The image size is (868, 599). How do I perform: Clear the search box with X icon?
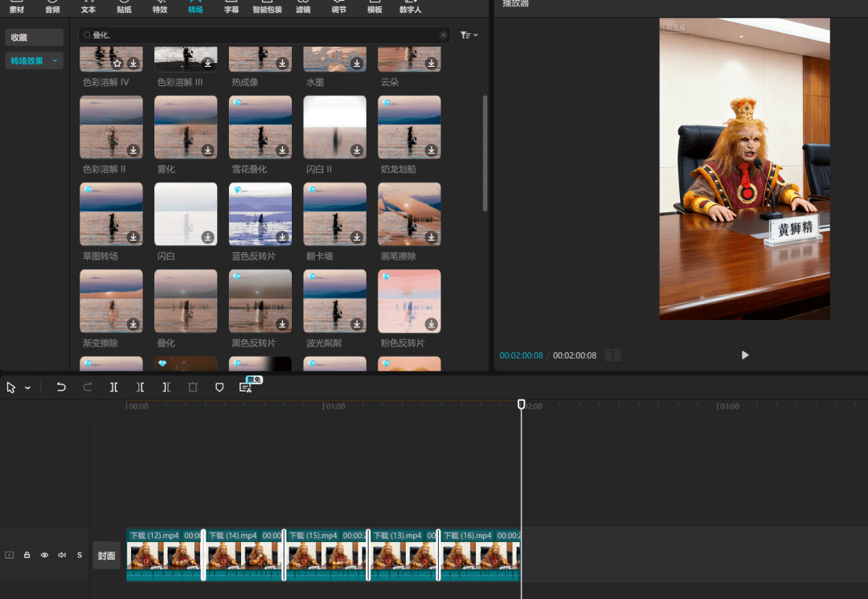point(443,35)
